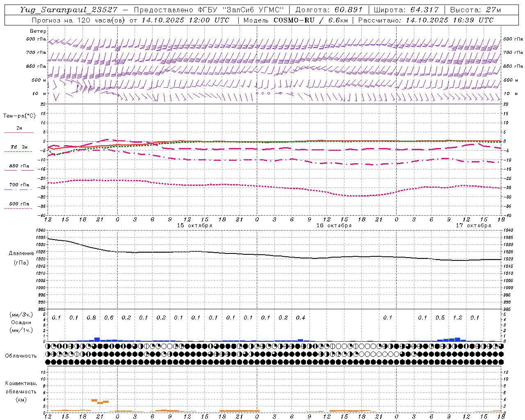Click the highest orange convective cloud bar near 4 km
The image size is (525, 420).
tap(94, 400)
